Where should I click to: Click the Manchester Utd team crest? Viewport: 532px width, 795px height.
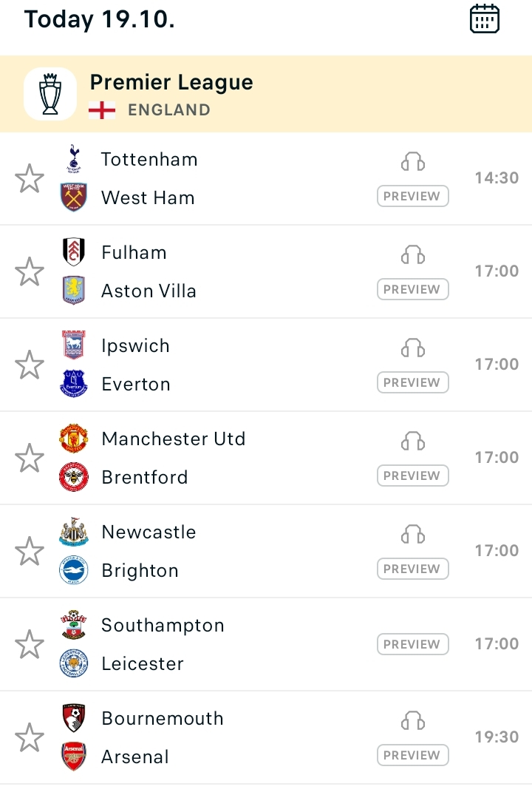(74, 439)
